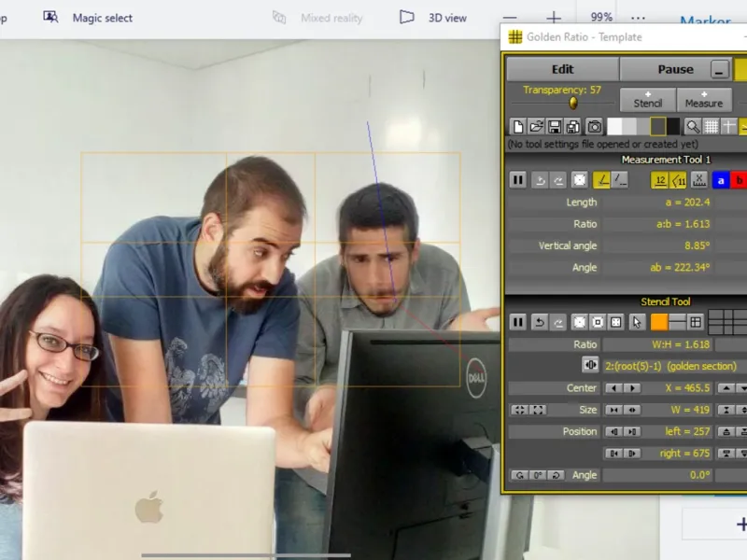
Task: Switch to 3D view in Paint 3D
Action: [x=433, y=18]
